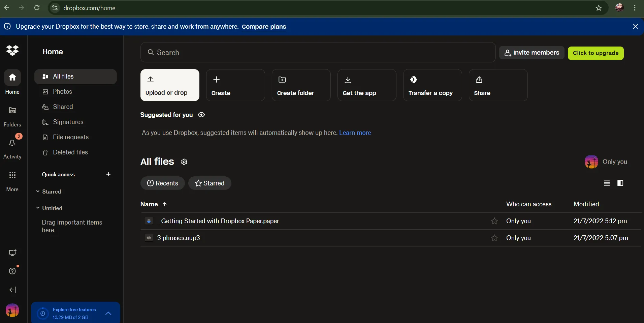Click the Share action button
The height and width of the screenshot is (323, 644).
point(498,85)
